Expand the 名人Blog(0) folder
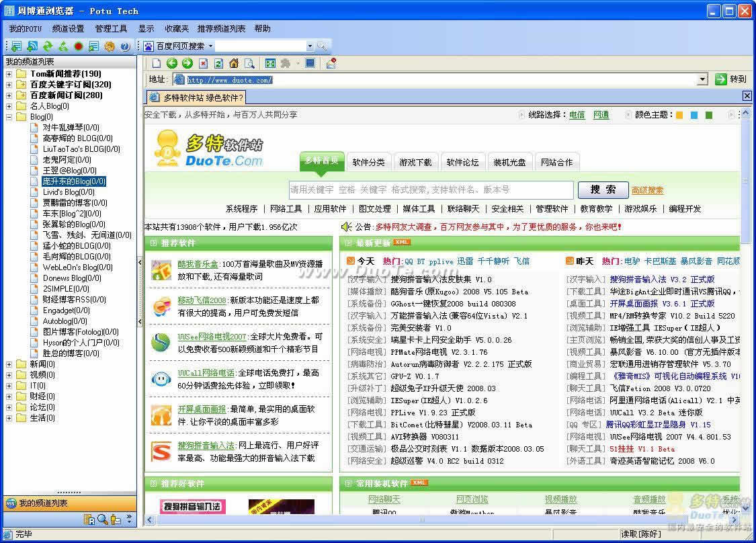Screen dimensions: 756x543 click(9, 106)
